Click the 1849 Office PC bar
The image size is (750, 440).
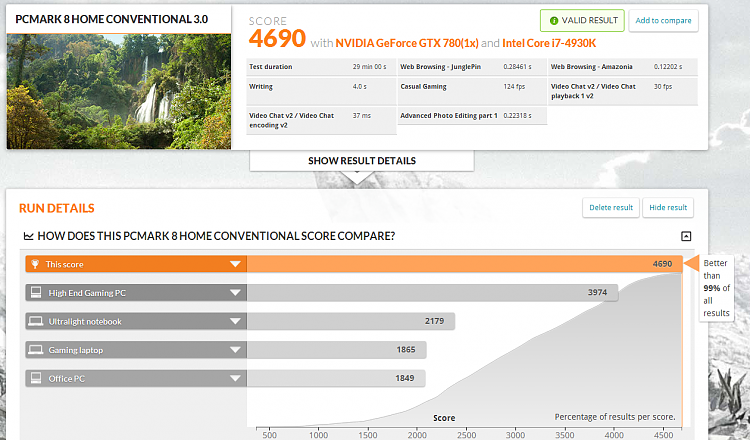(x=336, y=378)
